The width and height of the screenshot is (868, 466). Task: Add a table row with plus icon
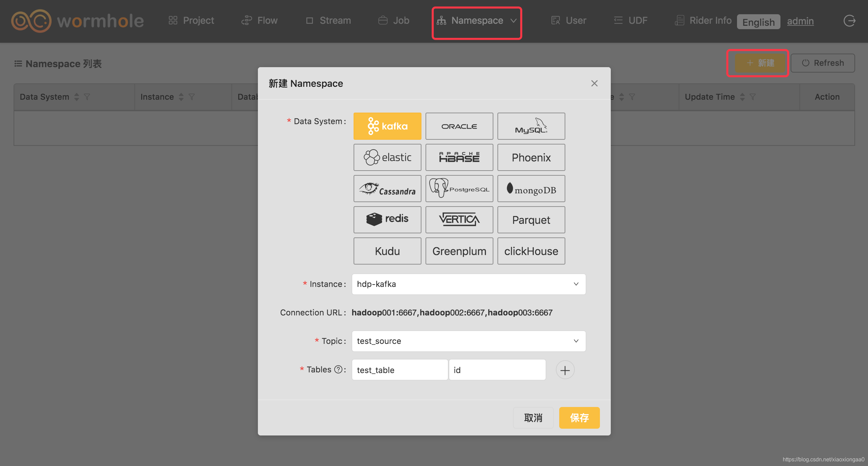(565, 370)
